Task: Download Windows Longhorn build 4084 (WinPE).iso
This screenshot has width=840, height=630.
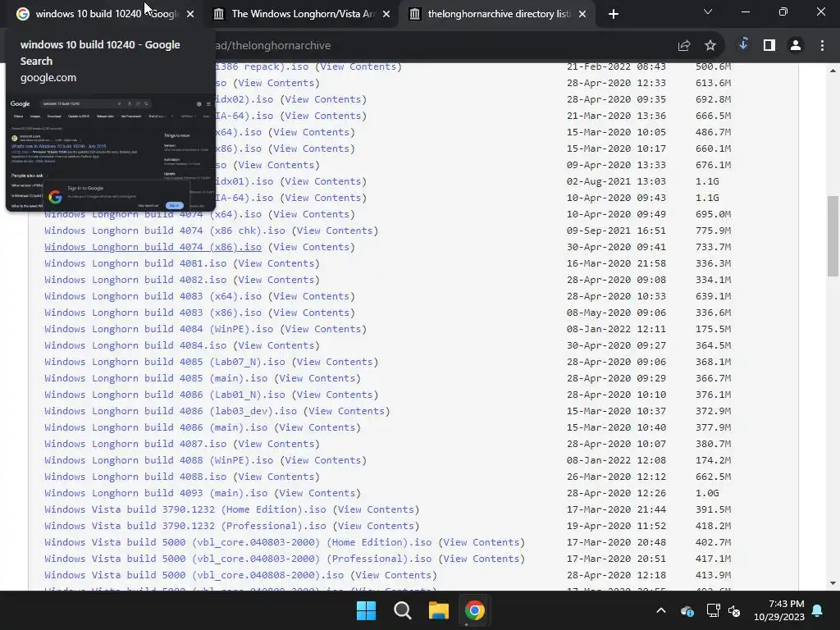Action: [x=158, y=329]
